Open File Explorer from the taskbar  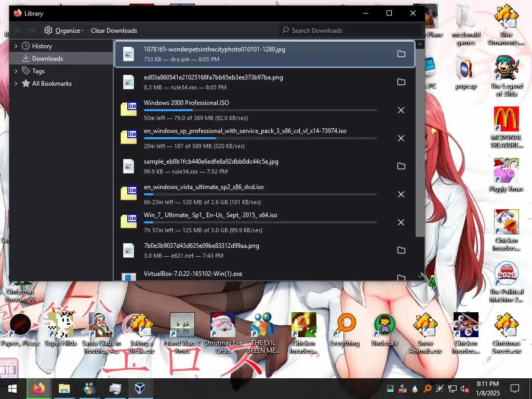tap(64, 389)
